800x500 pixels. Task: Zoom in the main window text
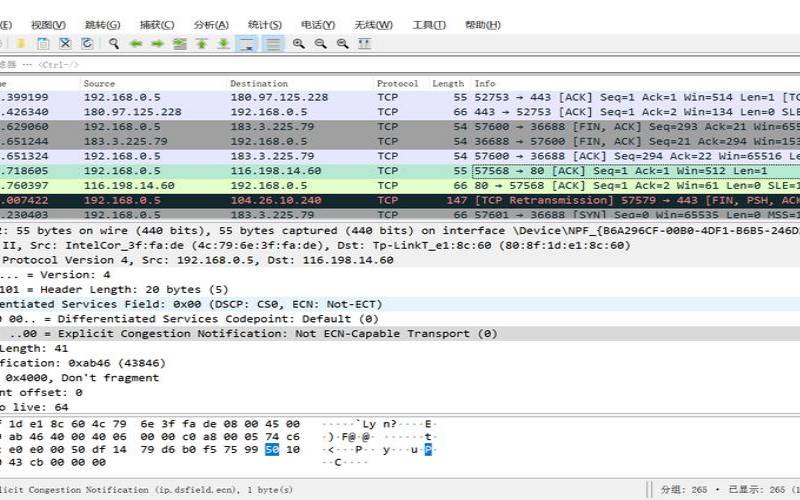click(x=299, y=43)
